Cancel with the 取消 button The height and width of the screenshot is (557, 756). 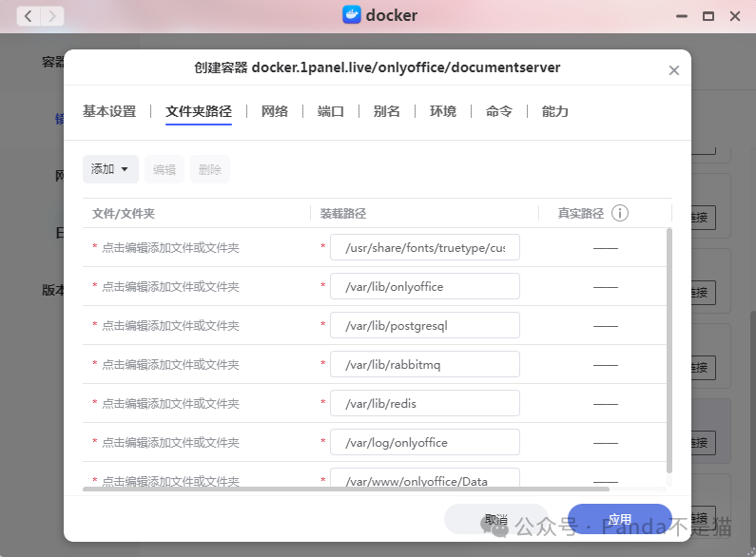click(x=496, y=519)
